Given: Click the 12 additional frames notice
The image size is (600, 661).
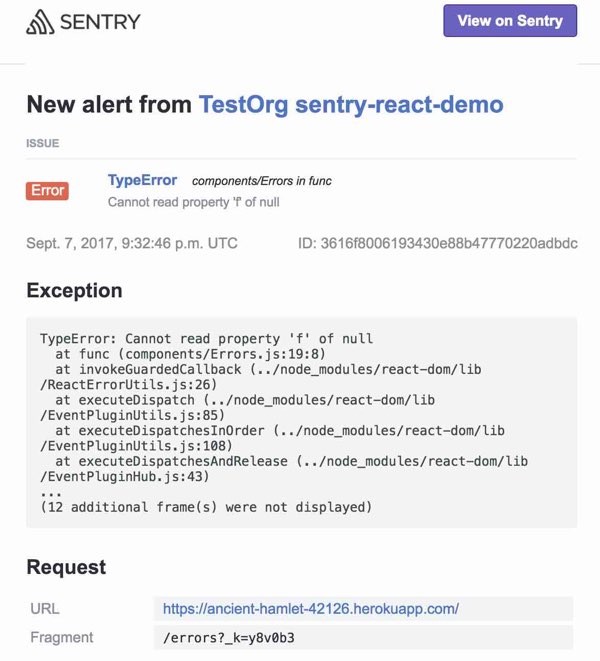Looking at the screenshot, I should pyautogui.click(x=206, y=507).
